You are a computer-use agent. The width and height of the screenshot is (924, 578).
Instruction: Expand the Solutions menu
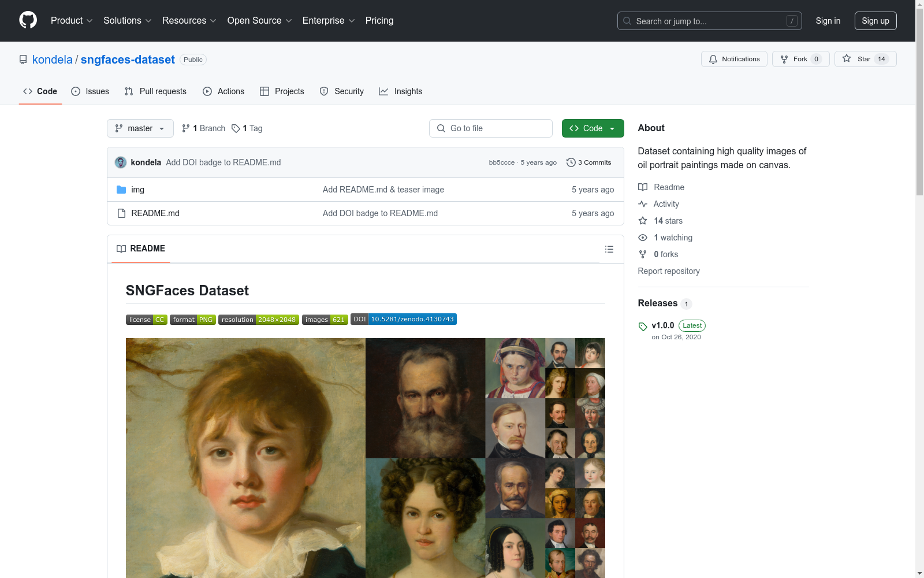[128, 21]
